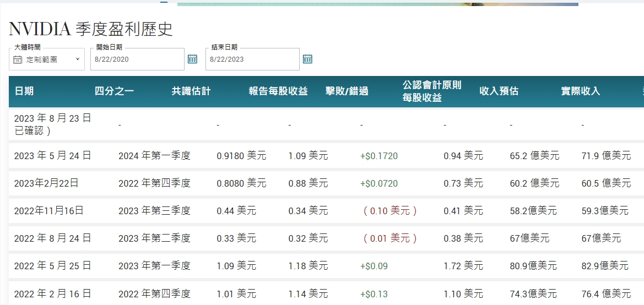This screenshot has width=644, height=305.
Task: Click the 1.01 美元 consensus estimate
Action: [236, 294]
